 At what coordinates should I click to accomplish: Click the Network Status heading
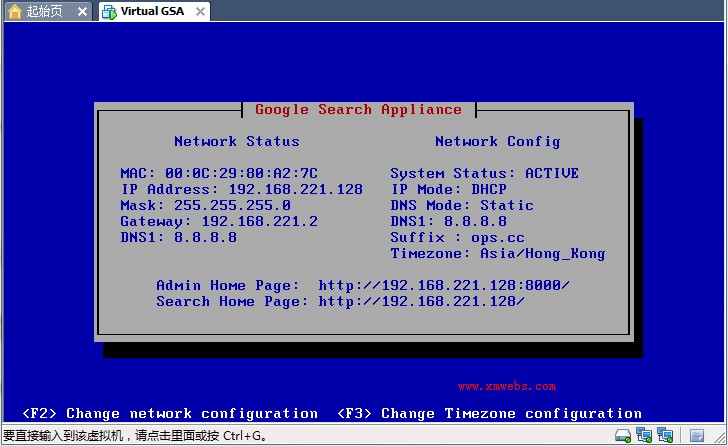(x=237, y=141)
